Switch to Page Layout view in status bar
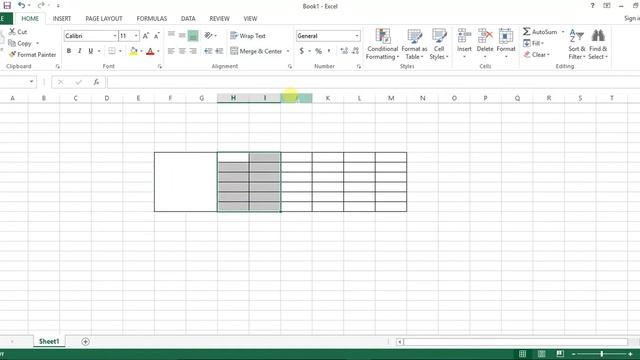This screenshot has width=640, height=360. 542,354
